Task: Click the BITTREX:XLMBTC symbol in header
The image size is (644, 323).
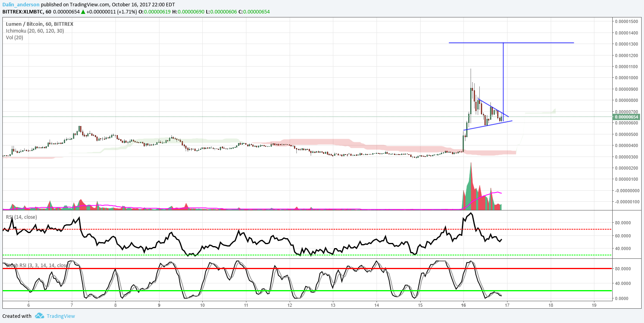Action: point(23,11)
